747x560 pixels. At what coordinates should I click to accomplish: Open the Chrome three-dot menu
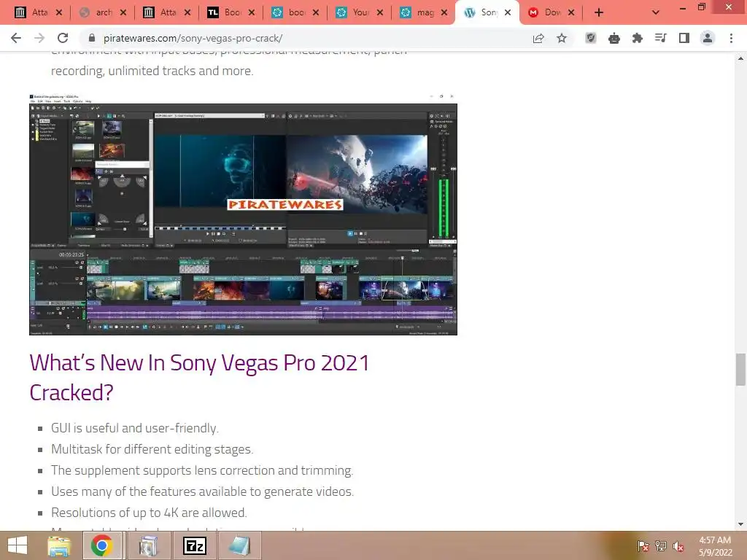(x=731, y=38)
